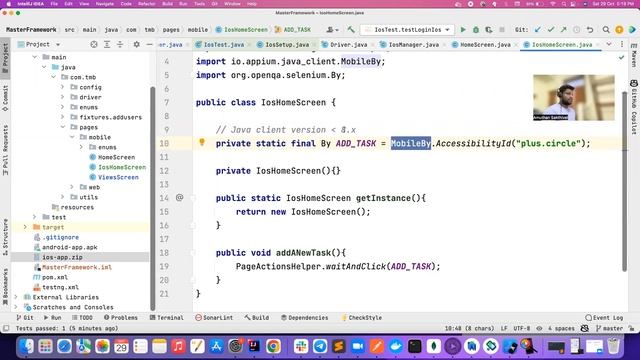Collapse the pages folder
Screen dimensions: 640x360
[x=63, y=127]
